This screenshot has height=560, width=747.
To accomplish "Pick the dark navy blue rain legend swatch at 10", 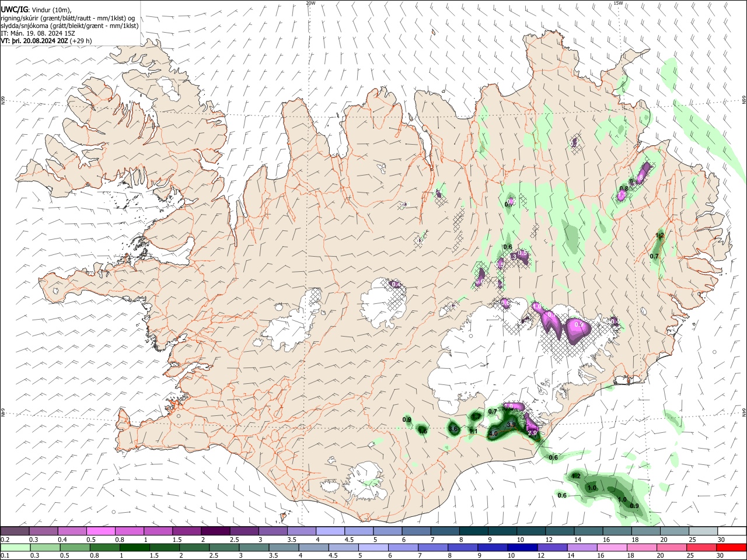I will coord(522,547).
